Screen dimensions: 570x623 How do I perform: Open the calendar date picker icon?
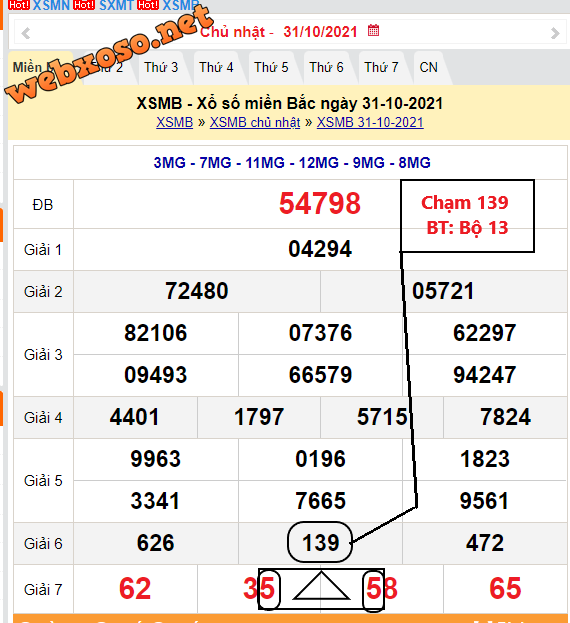[373, 30]
